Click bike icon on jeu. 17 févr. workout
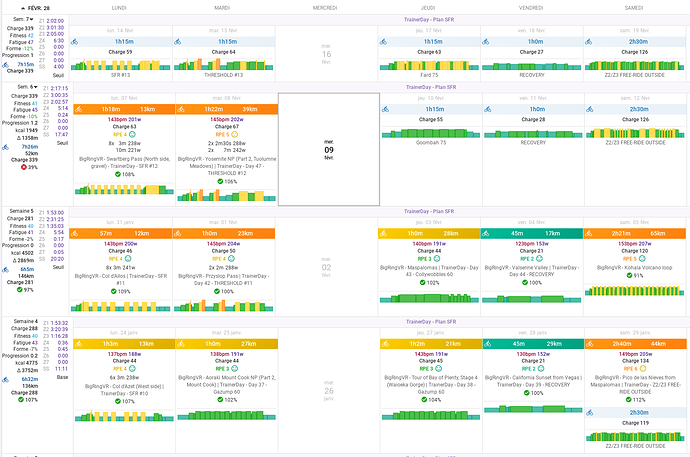Viewport: 690px width, 457px height. click(x=383, y=42)
